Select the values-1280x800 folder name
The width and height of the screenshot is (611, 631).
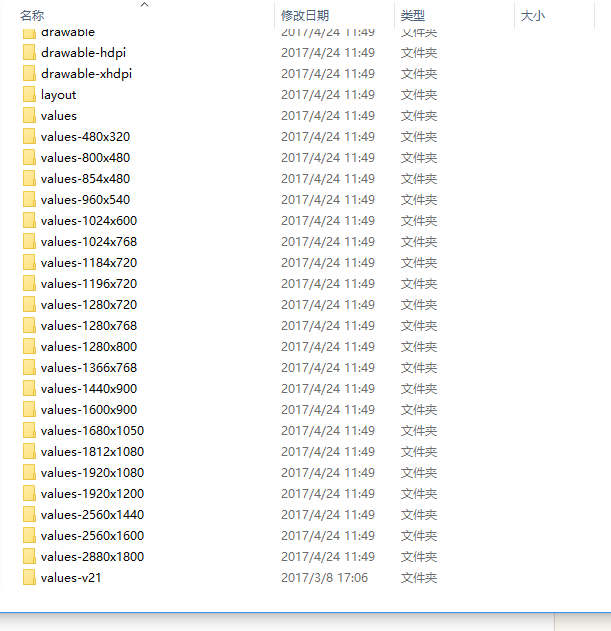click(89, 346)
